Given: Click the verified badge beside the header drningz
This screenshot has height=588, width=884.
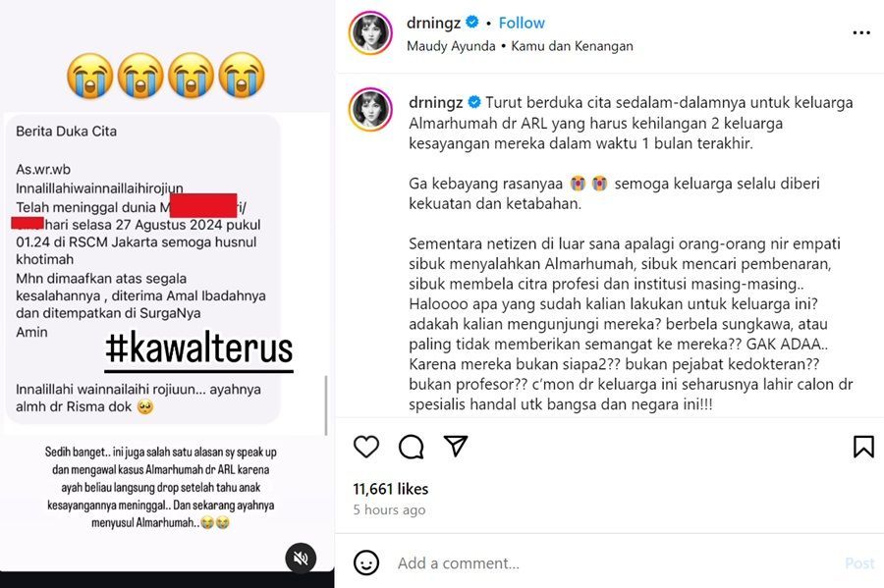Looking at the screenshot, I should 472,23.
